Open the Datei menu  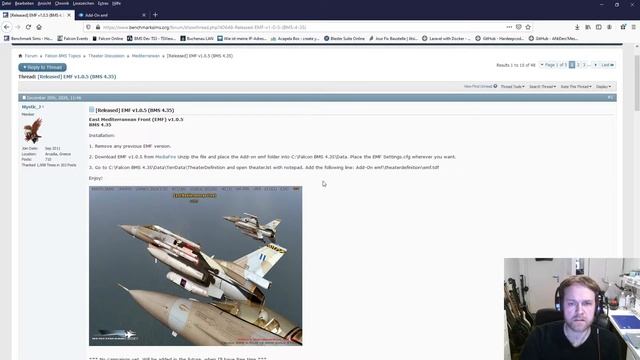click(6, 3)
